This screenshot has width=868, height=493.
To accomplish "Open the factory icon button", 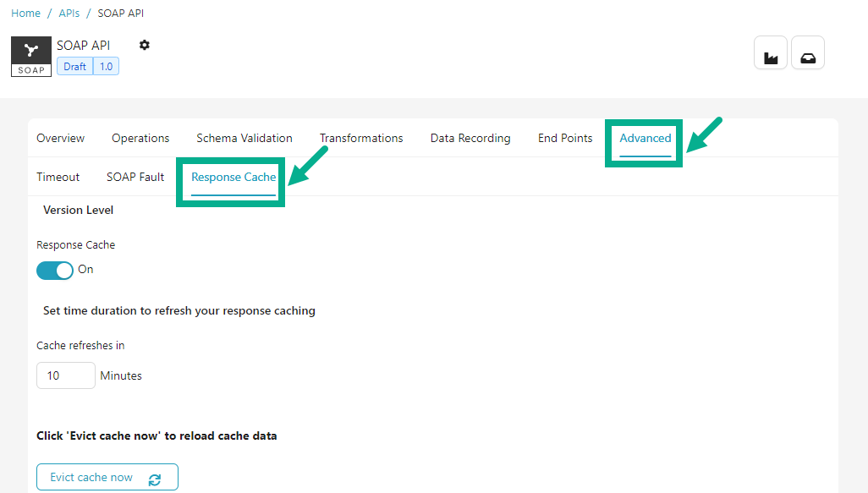I will 770,53.
